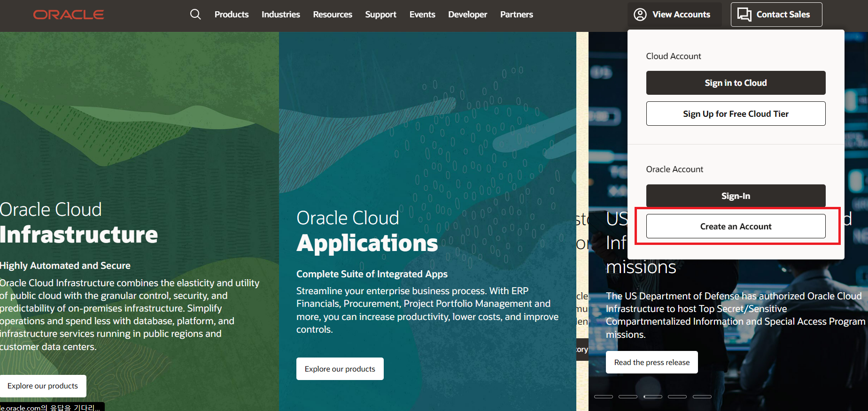The height and width of the screenshot is (411, 868).
Task: Click the Oracle Account Sign-In button
Action: (736, 196)
